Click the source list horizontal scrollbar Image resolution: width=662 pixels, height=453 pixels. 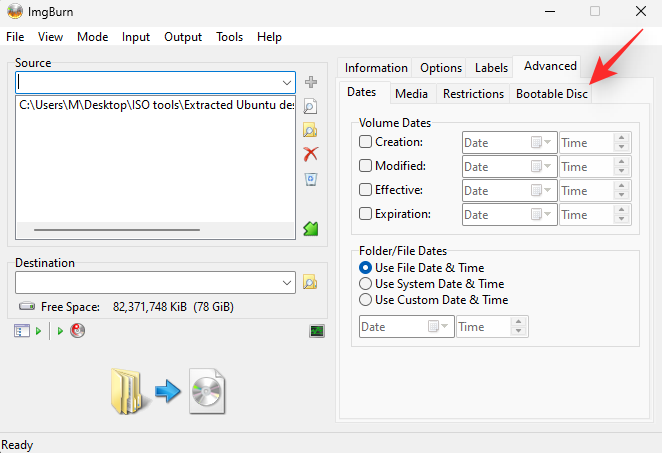(x=117, y=230)
